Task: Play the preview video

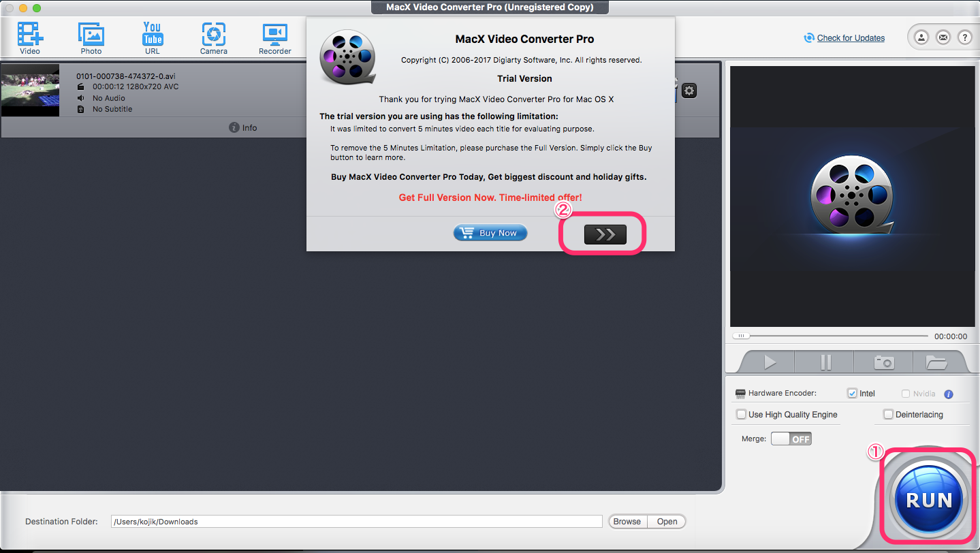Action: (x=770, y=362)
